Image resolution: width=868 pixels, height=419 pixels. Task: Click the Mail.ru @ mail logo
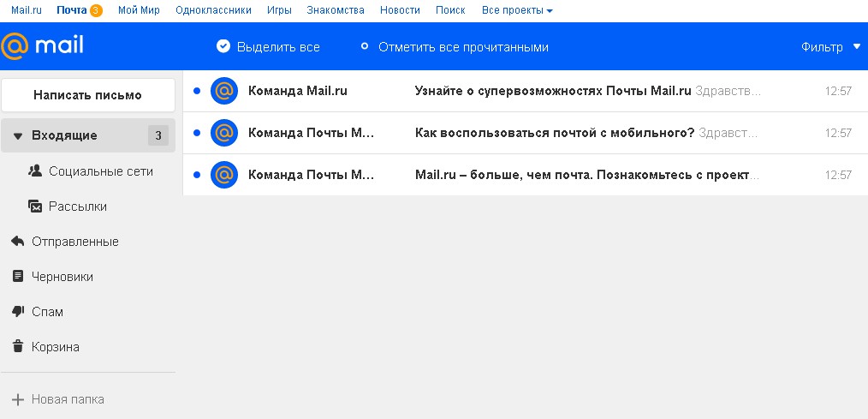tap(43, 46)
